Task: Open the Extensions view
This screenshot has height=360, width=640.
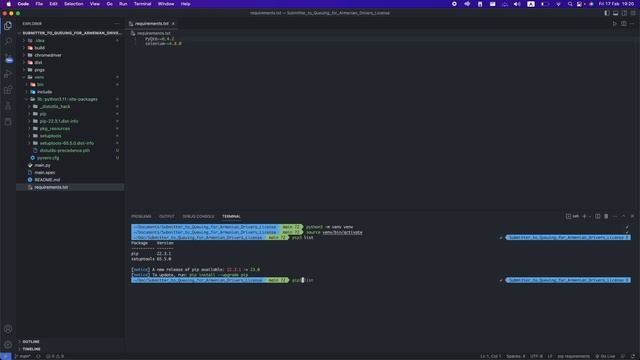Action: coord(8,90)
